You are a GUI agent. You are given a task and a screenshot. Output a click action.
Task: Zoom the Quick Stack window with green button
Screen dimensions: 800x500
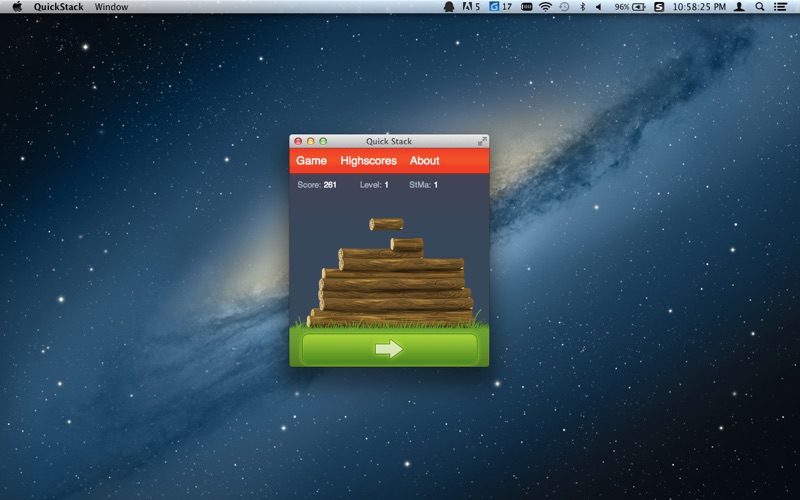click(x=323, y=141)
